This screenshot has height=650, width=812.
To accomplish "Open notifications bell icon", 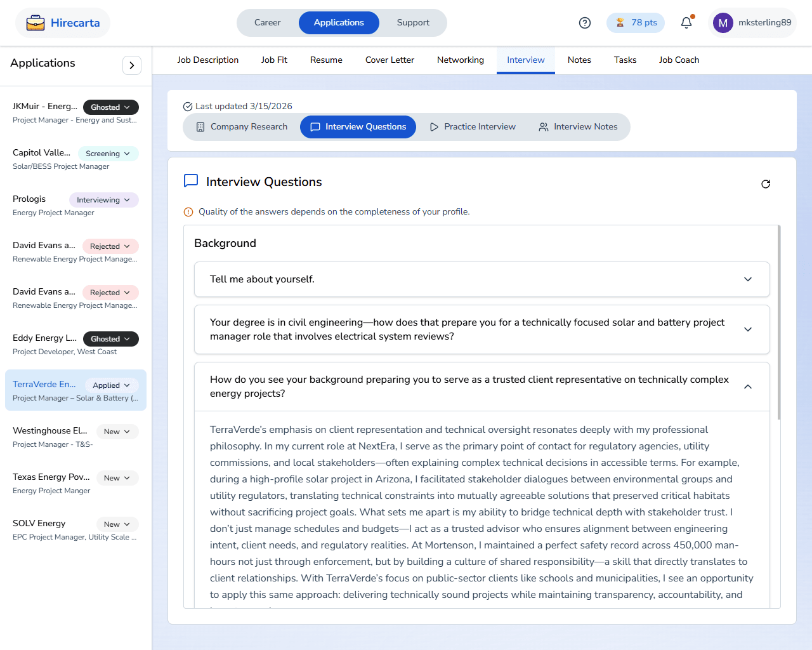I will pos(686,23).
